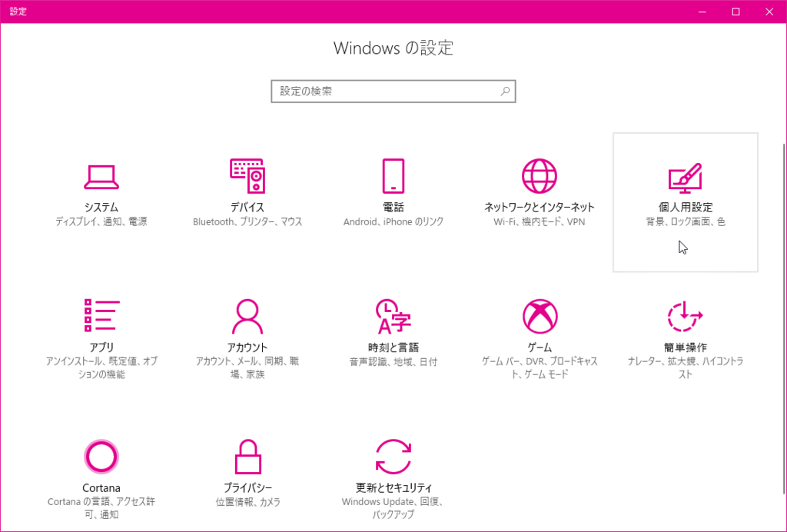
Task: Close the 設定 window
Action: pyautogui.click(x=769, y=12)
